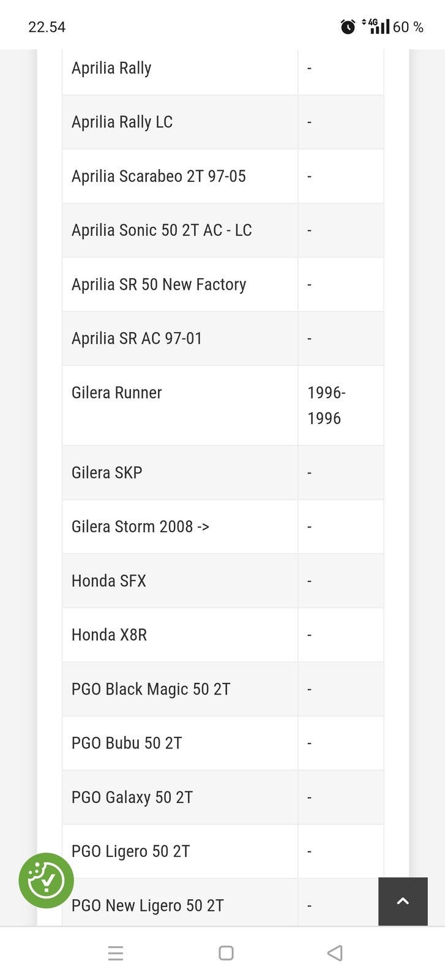
Task: Tap the 1996-1996 year cell
Action: pyautogui.click(x=326, y=405)
